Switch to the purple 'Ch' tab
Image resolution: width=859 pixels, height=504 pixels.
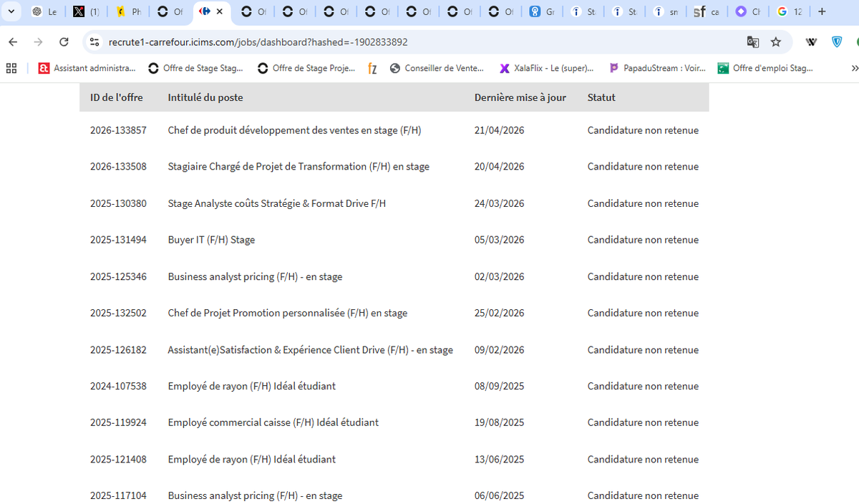pos(748,11)
